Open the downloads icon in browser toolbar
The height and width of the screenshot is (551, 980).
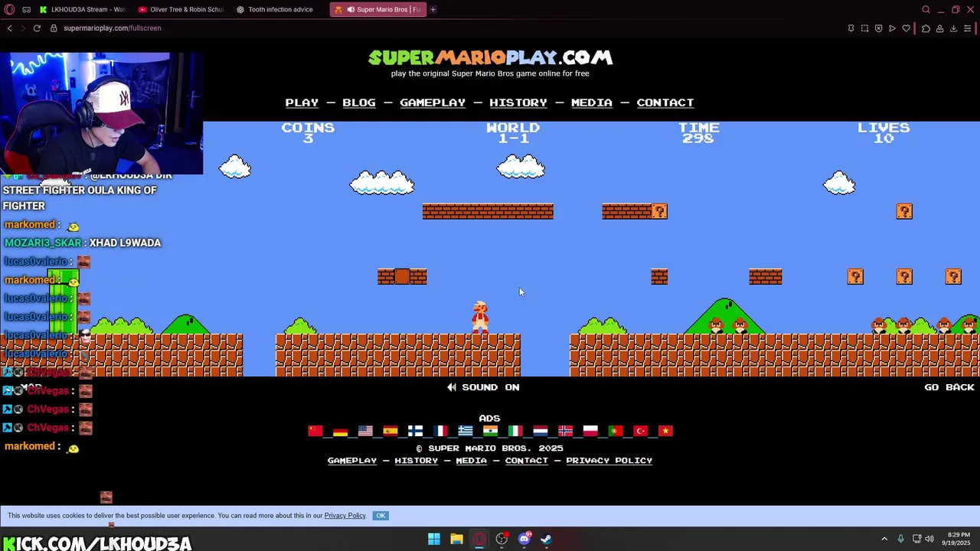(x=954, y=28)
